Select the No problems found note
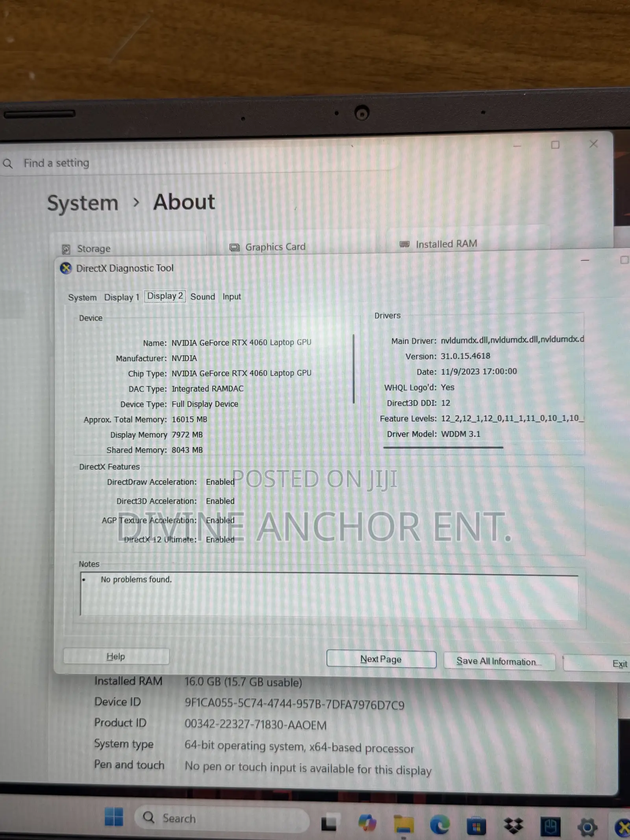This screenshot has width=630, height=840. click(136, 580)
